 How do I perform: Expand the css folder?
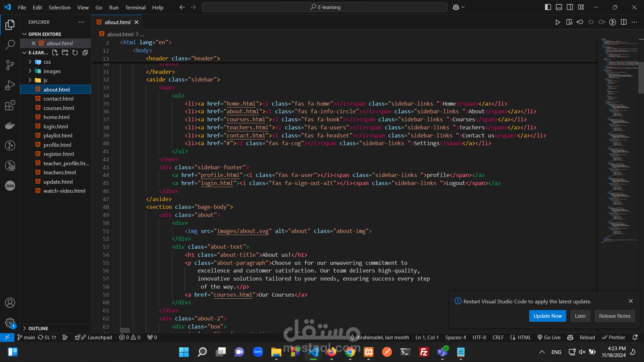(x=47, y=62)
